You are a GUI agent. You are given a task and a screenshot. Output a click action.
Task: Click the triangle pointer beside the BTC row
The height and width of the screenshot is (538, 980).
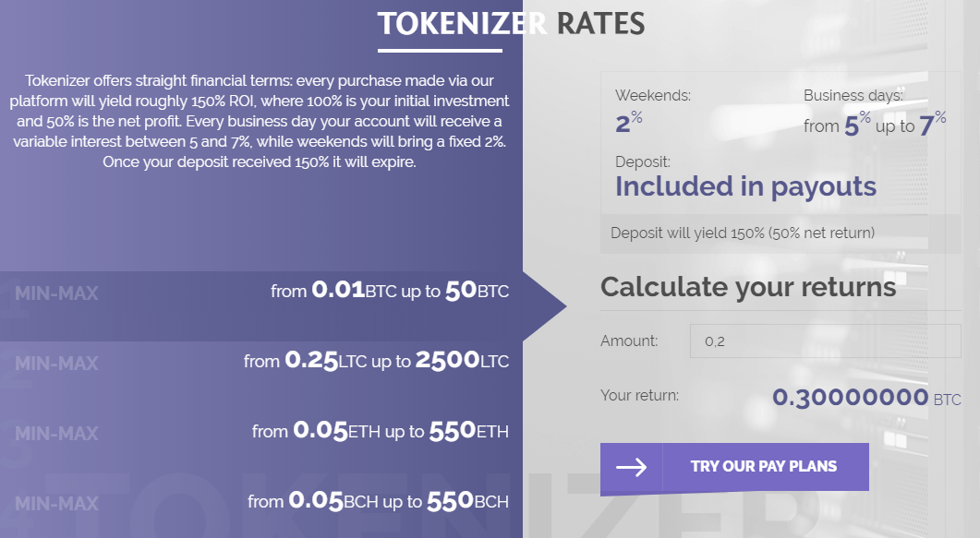[545, 305]
